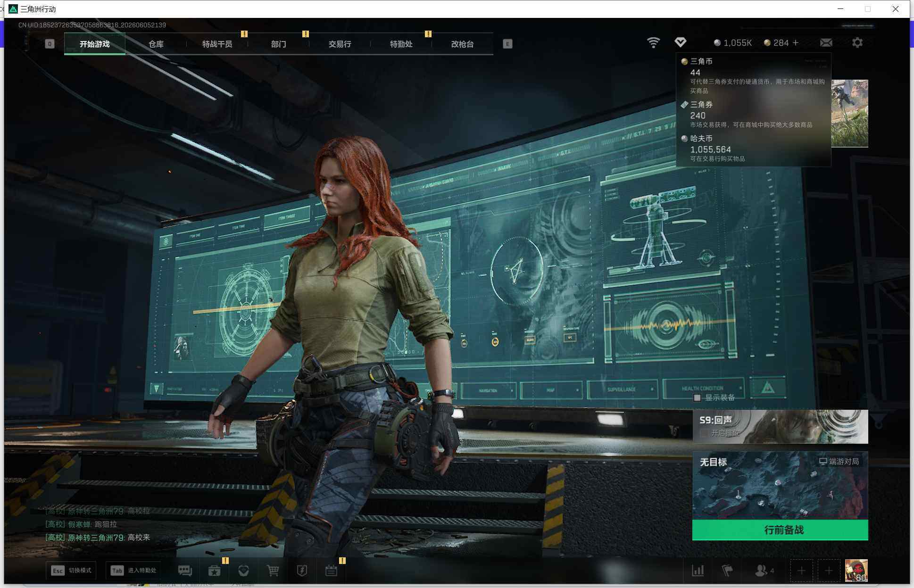
Task: Click the CN UID text at top left
Action: (x=92, y=25)
